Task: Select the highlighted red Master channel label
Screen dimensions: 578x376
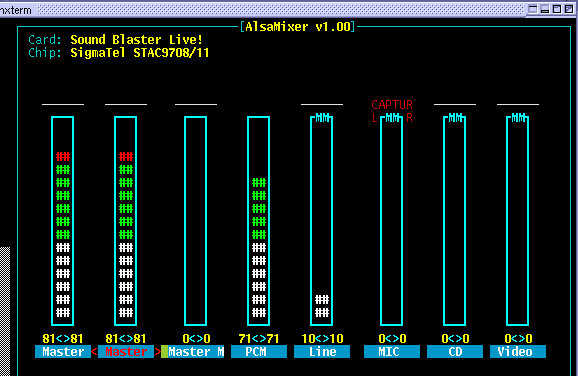Action: [126, 352]
